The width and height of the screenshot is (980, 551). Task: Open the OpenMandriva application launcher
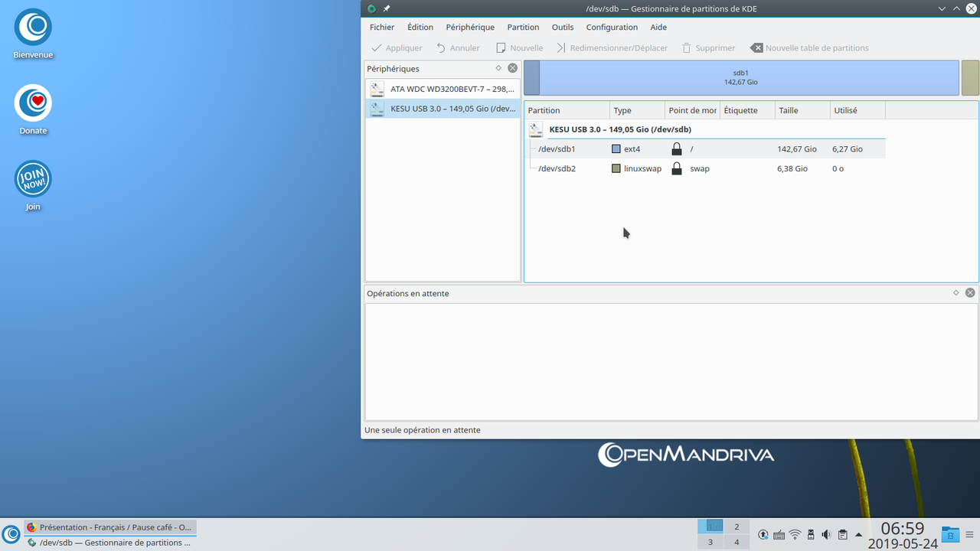11,533
